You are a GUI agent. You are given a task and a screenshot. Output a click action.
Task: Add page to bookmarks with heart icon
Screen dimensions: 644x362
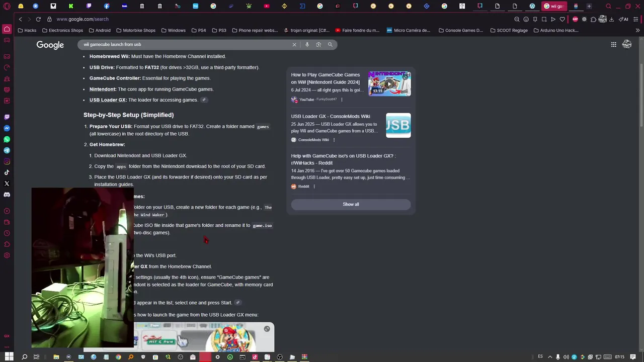562,19
